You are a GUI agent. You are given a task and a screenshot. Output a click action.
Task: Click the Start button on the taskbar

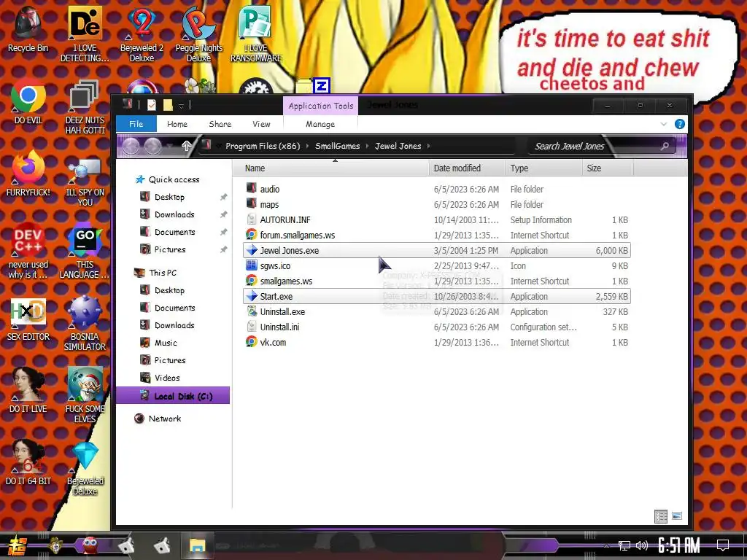point(18,545)
